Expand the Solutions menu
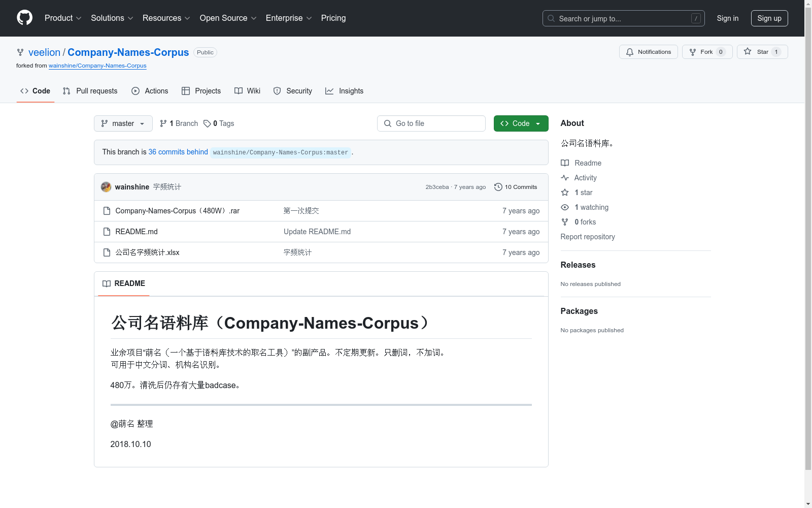The width and height of the screenshot is (812, 508). 112,18
